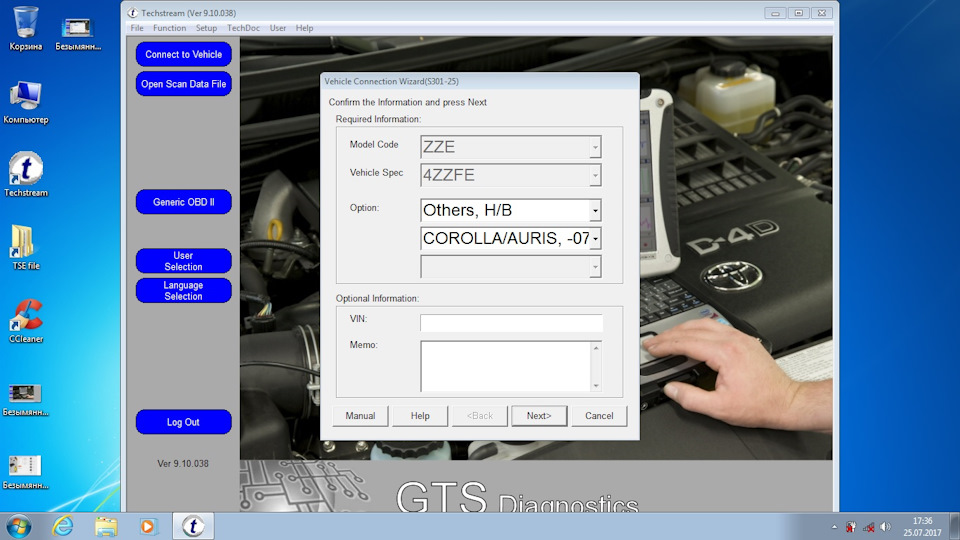960x540 pixels.
Task: Open the Function menu
Action: click(x=170, y=28)
